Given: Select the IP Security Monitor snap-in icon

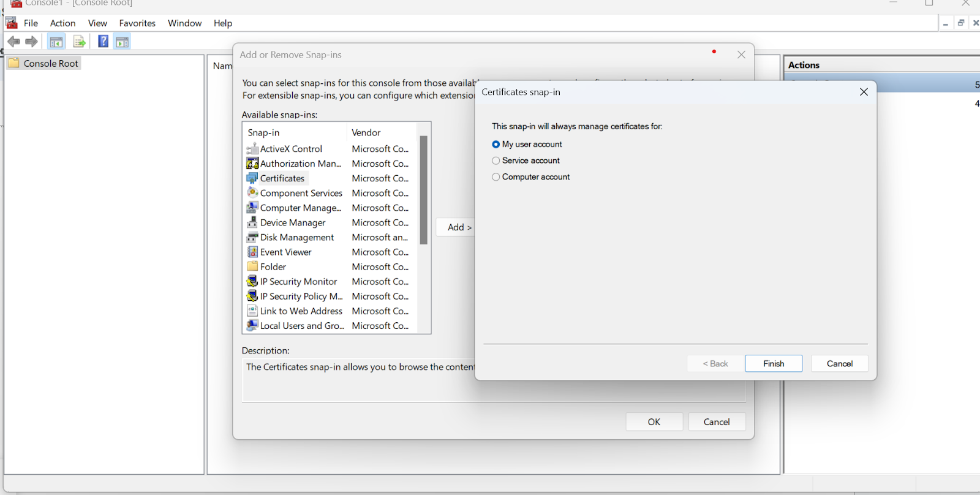Looking at the screenshot, I should [x=252, y=281].
